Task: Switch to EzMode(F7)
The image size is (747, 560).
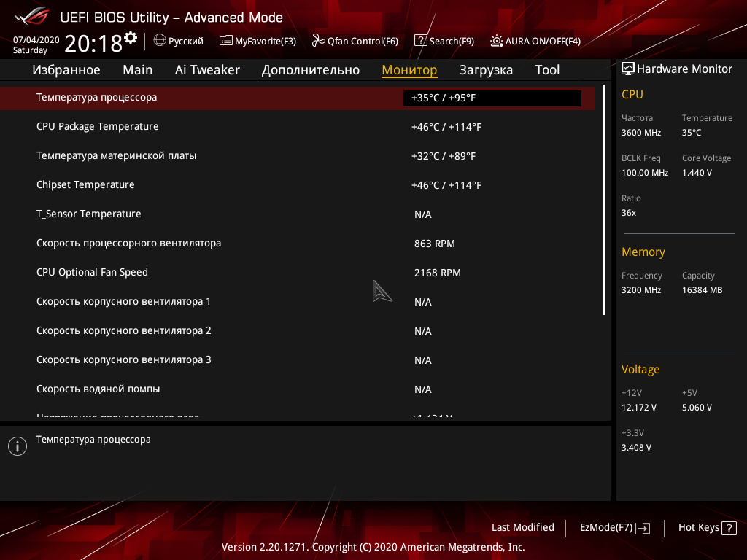Action: (614, 528)
